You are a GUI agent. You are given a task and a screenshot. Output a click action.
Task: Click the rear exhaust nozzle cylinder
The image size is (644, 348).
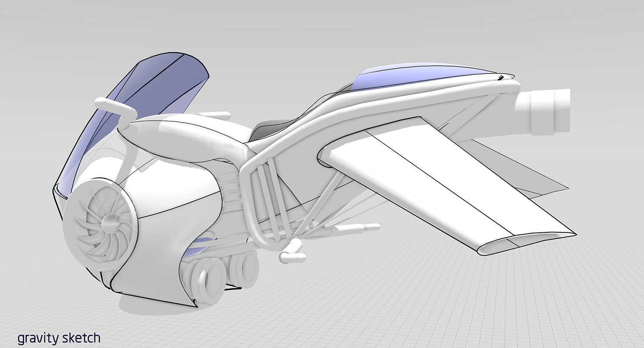(549, 111)
